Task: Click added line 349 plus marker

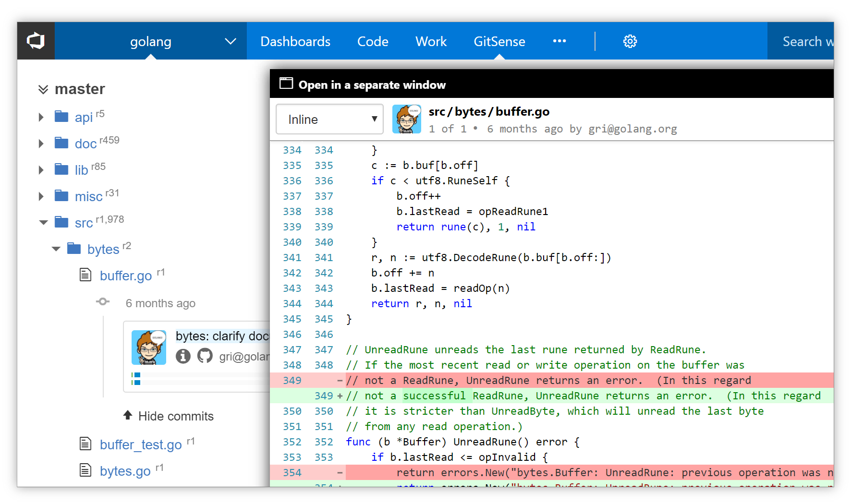Action: pyautogui.click(x=340, y=396)
